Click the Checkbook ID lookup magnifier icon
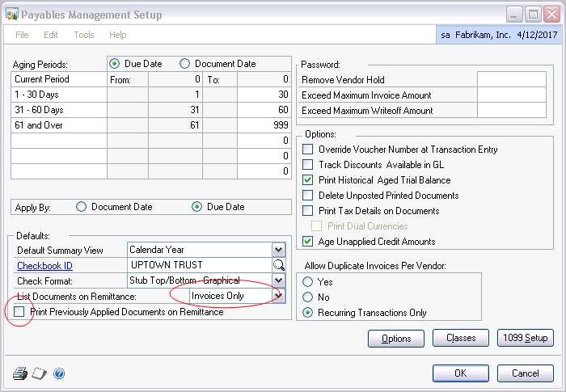Viewport: 566px width, 392px height. pyautogui.click(x=279, y=265)
